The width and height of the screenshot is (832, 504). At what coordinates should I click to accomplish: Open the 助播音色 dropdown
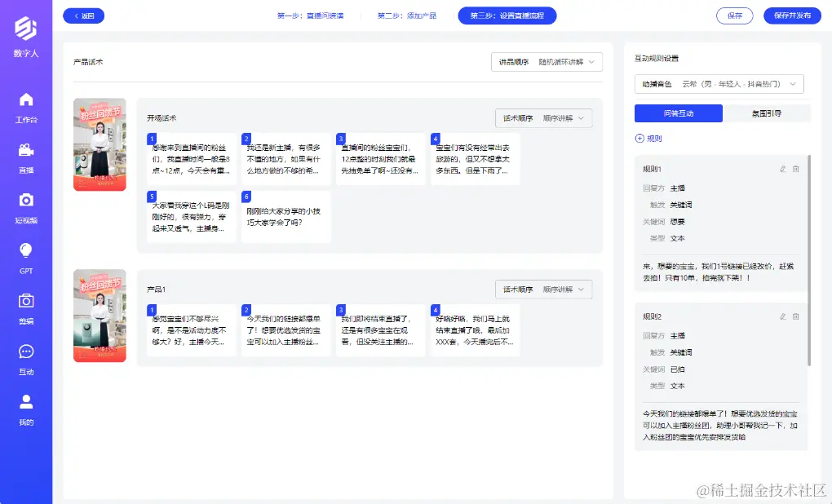(719, 84)
